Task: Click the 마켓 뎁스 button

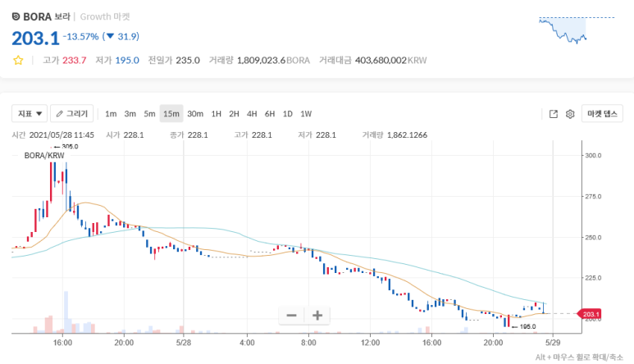Action: (x=602, y=113)
